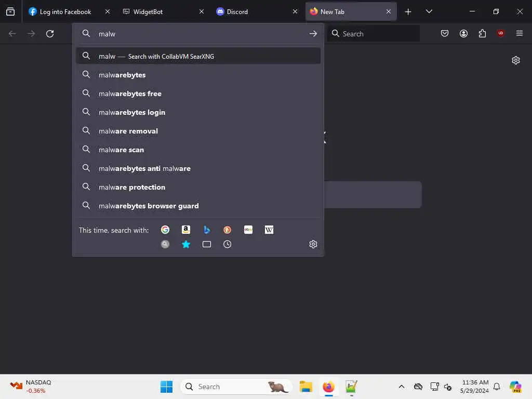This screenshot has width=532, height=399.
Task: Search this time with DuckDuckGo
Action: coord(228,230)
